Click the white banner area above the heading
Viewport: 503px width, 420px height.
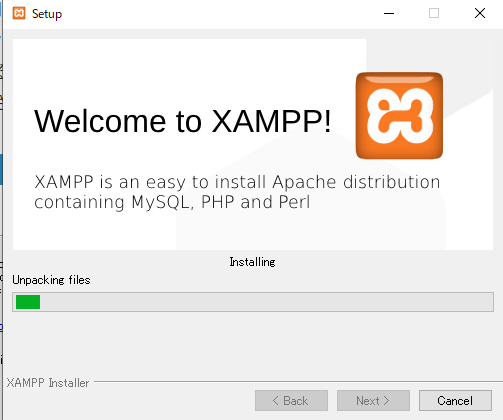[x=187, y=70]
